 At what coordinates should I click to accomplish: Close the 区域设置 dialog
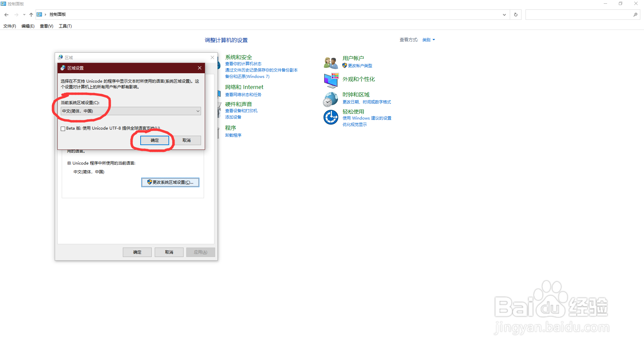click(200, 68)
